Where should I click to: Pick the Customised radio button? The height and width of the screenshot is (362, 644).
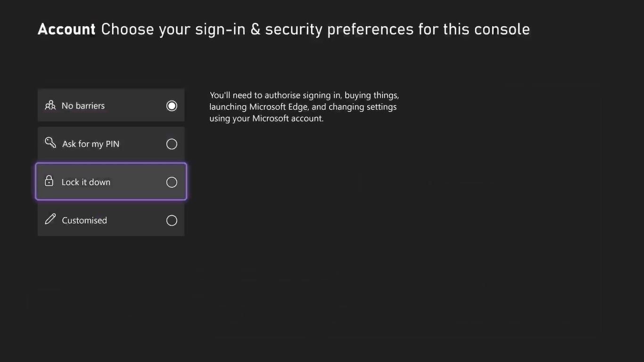coord(172,220)
